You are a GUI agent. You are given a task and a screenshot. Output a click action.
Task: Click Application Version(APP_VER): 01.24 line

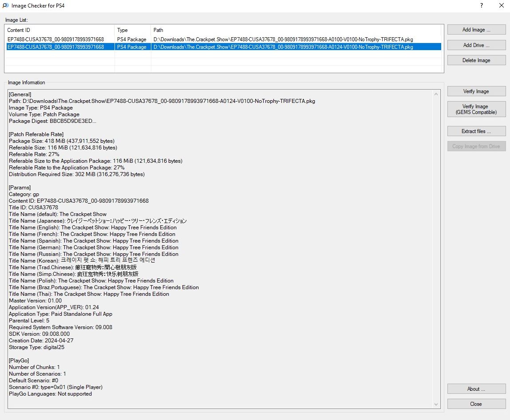[x=54, y=307]
